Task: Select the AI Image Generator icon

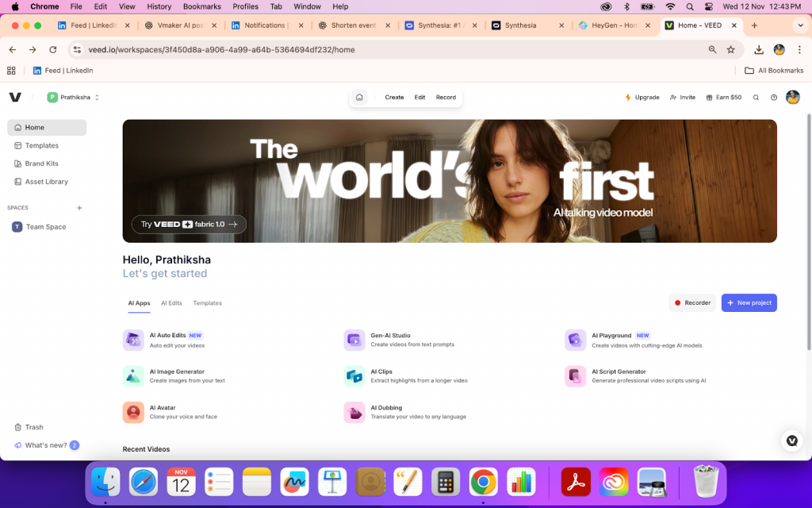Action: coord(133,376)
